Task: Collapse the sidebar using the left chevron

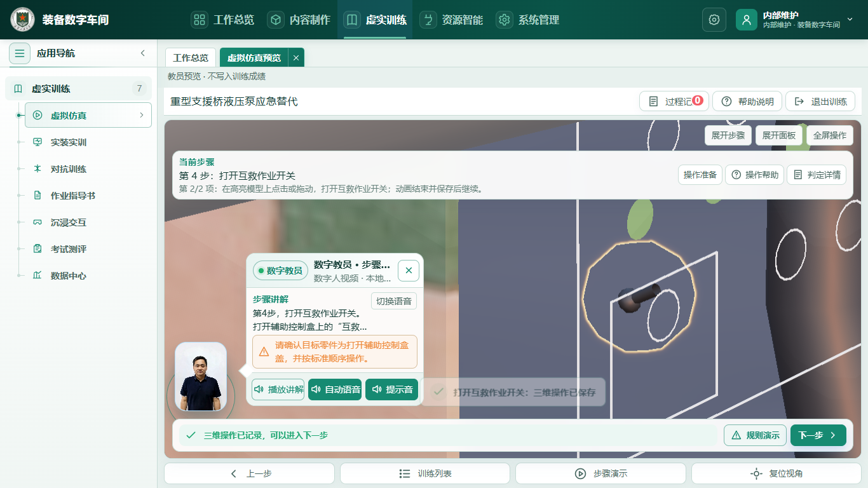Action: [143, 53]
